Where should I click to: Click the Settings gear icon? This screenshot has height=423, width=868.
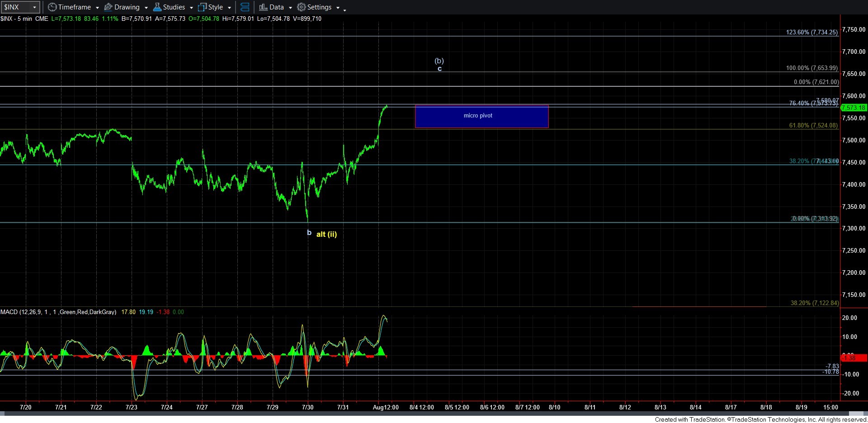[x=301, y=7]
